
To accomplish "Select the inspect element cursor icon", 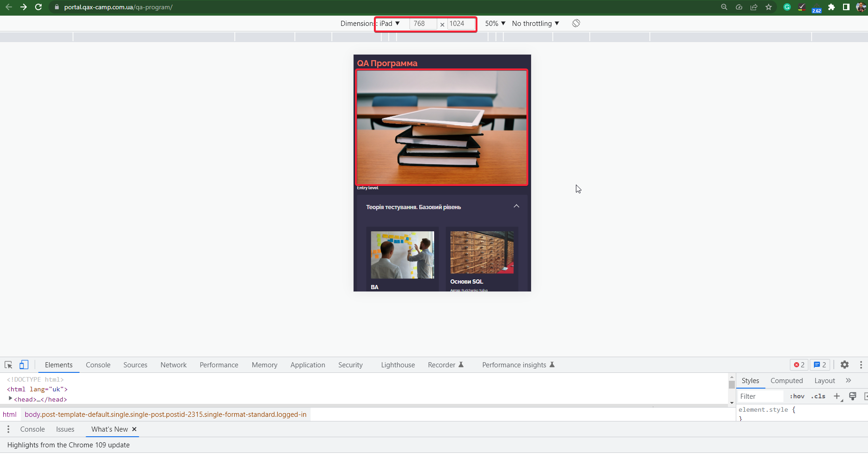I will tap(8, 365).
